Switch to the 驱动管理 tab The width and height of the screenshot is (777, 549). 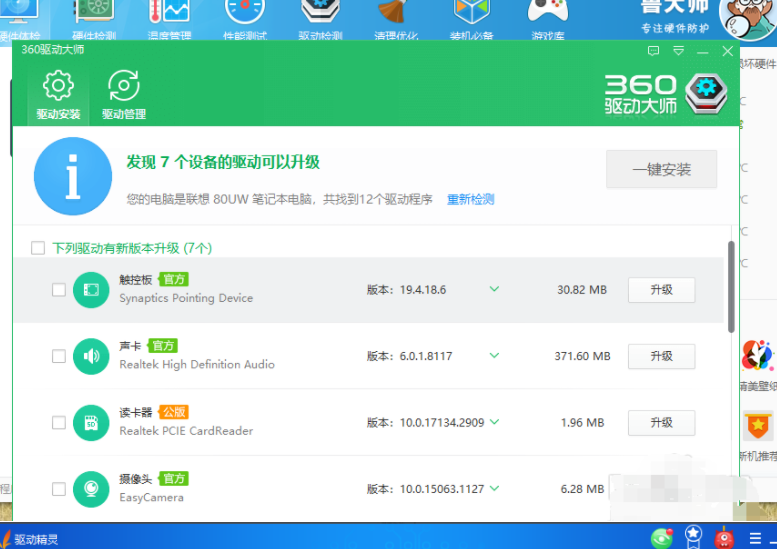click(124, 95)
